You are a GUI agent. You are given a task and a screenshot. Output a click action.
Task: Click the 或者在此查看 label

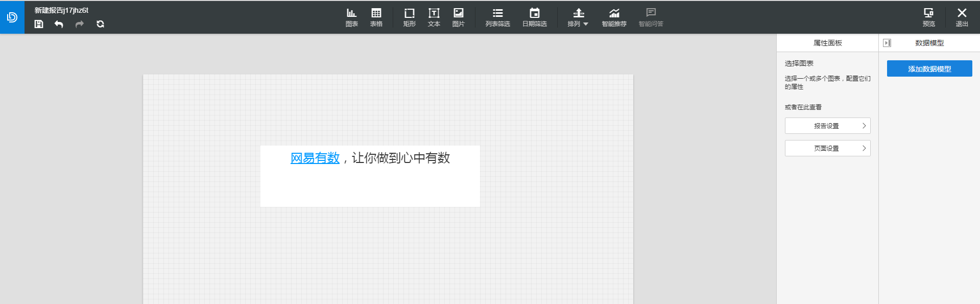[x=803, y=107]
